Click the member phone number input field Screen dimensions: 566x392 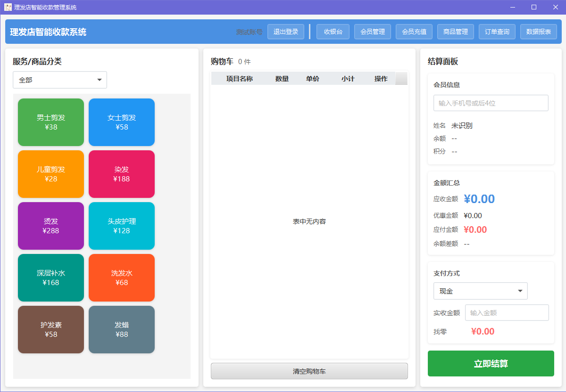(491, 103)
